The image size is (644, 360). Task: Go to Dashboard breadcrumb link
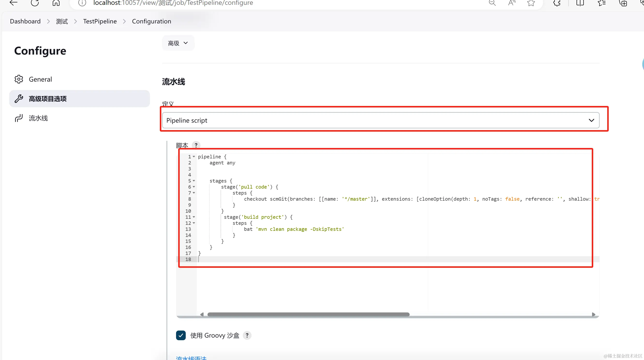25,21
